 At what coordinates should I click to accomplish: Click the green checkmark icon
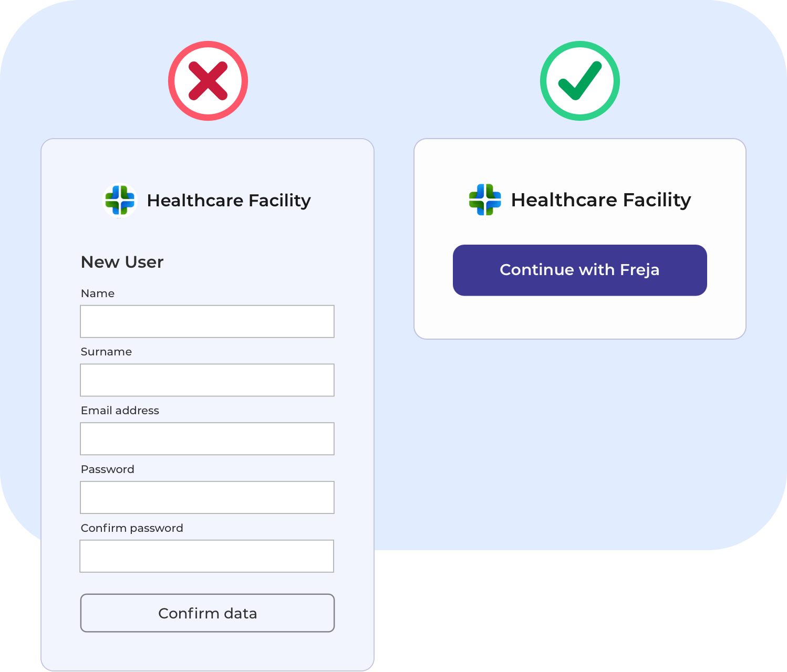pos(580,81)
